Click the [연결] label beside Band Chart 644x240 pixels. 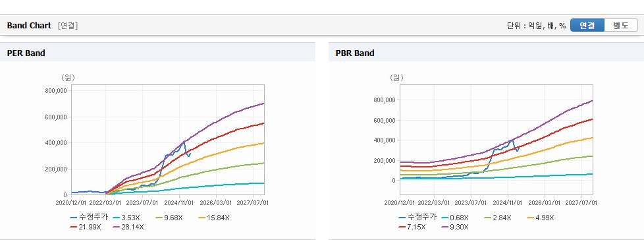point(68,26)
